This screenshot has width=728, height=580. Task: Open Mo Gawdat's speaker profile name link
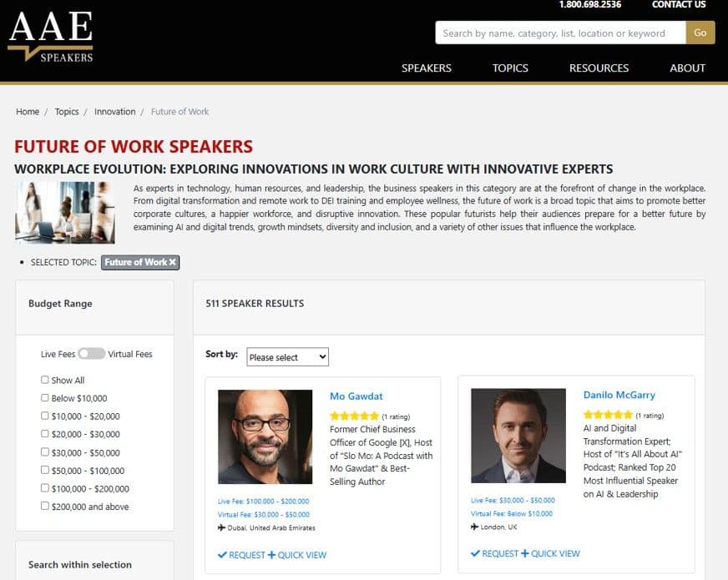click(x=356, y=396)
